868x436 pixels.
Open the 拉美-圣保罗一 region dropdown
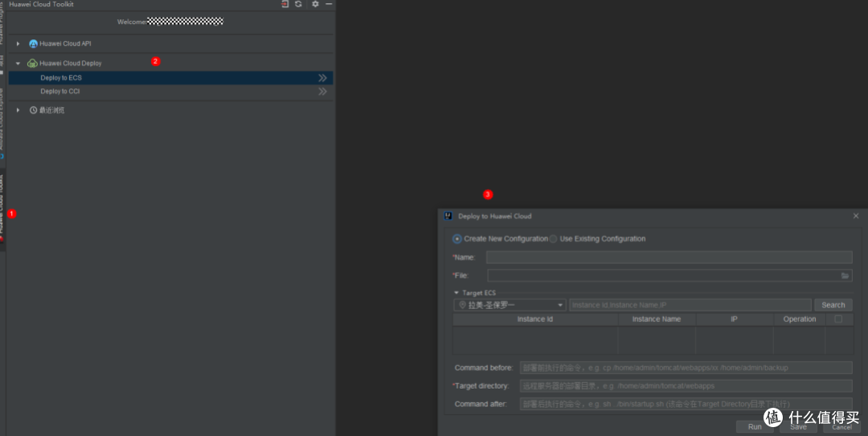coord(510,305)
